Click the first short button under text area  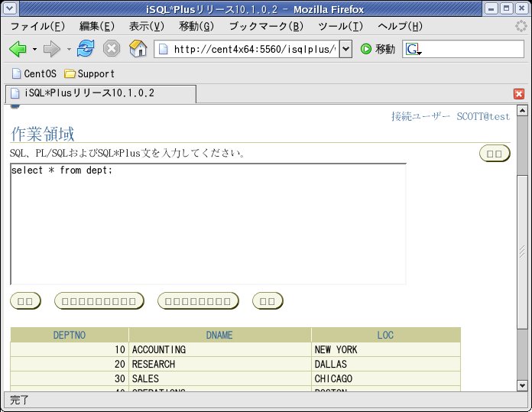tap(25, 301)
